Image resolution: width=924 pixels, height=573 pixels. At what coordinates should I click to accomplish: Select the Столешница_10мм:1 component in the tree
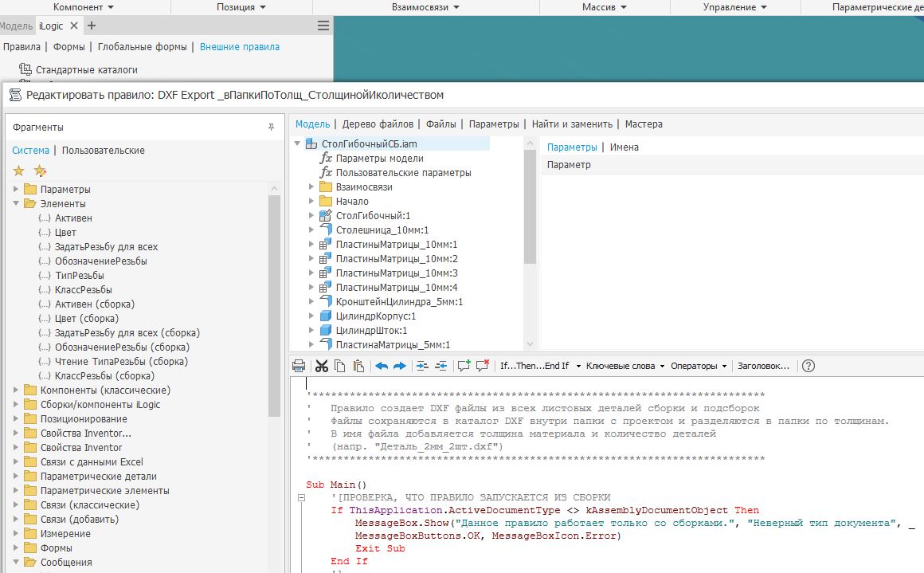(382, 230)
